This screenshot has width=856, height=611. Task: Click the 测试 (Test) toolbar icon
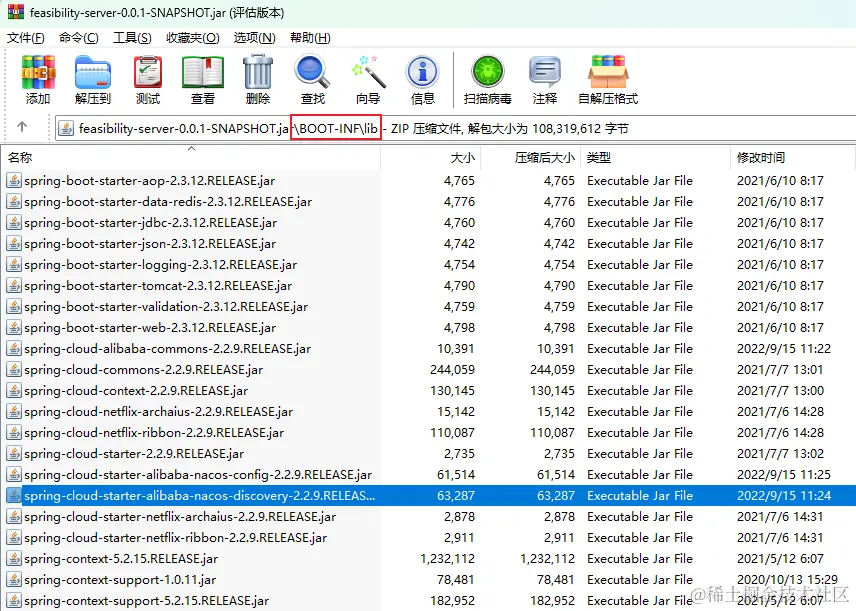[x=148, y=72]
